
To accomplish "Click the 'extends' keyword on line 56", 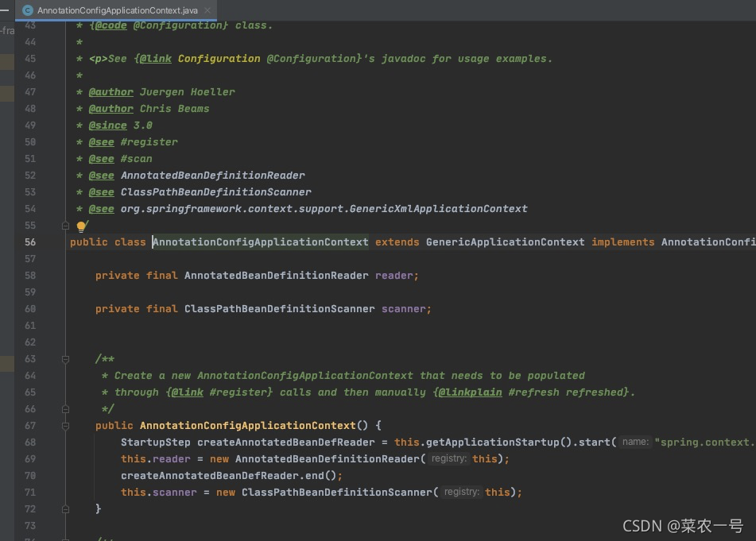I will point(397,242).
